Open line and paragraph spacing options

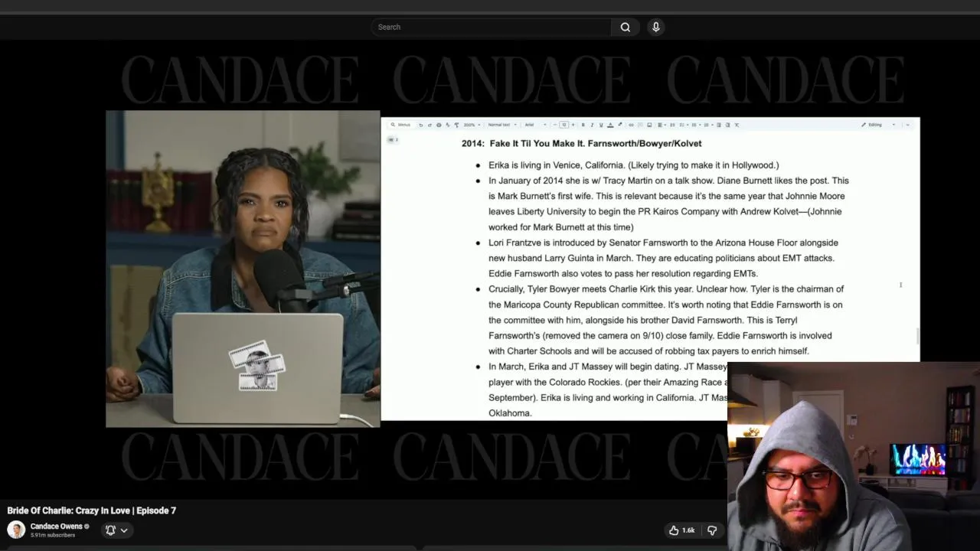672,125
